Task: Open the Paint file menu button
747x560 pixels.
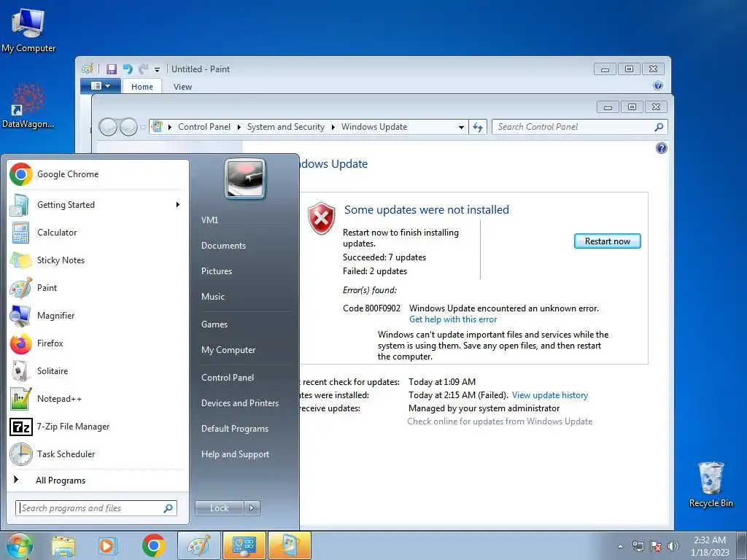Action: (x=101, y=86)
